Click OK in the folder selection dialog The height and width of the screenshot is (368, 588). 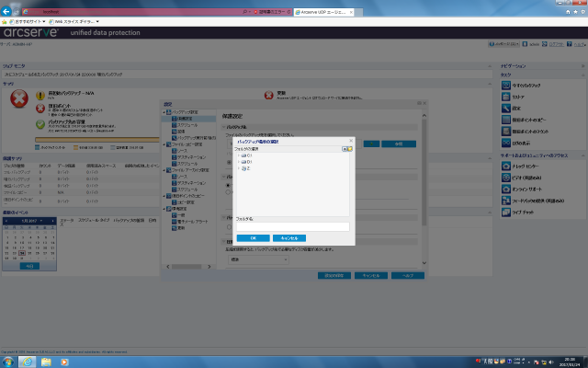pyautogui.click(x=253, y=237)
